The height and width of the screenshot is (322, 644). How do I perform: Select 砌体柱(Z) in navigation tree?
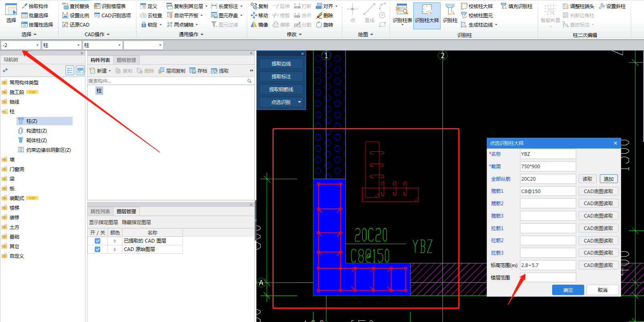37,140
